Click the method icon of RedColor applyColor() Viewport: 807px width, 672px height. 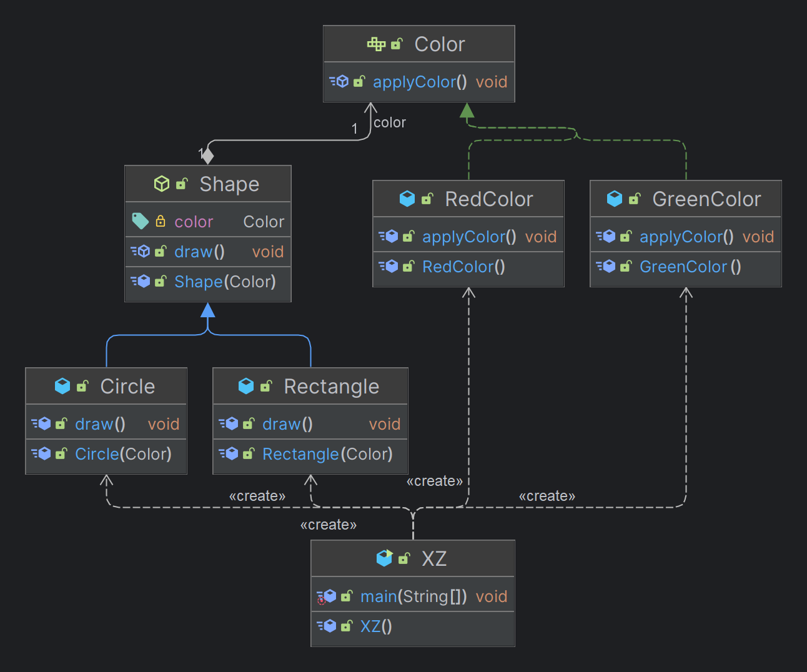pos(389,236)
